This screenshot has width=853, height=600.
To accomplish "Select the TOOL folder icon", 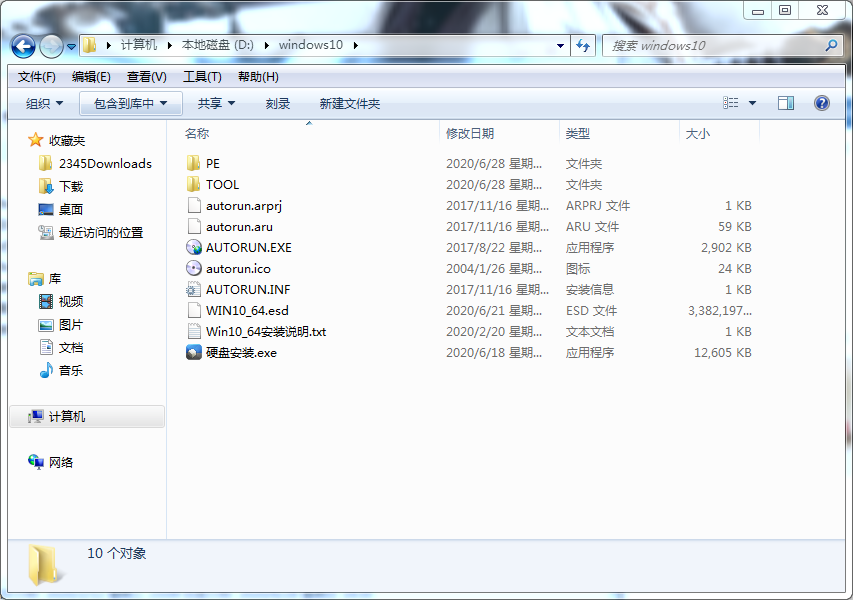I will 194,184.
